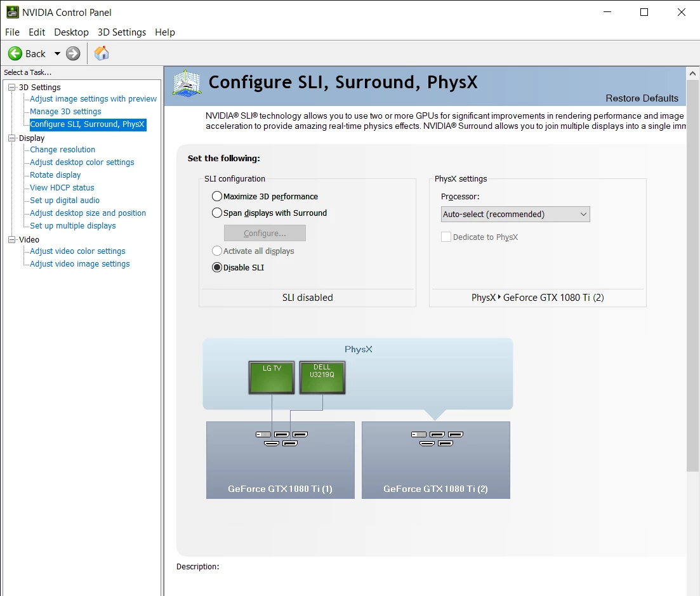Click PhysX GeForce GTX 1080 Ti (2) status

pyautogui.click(x=538, y=298)
